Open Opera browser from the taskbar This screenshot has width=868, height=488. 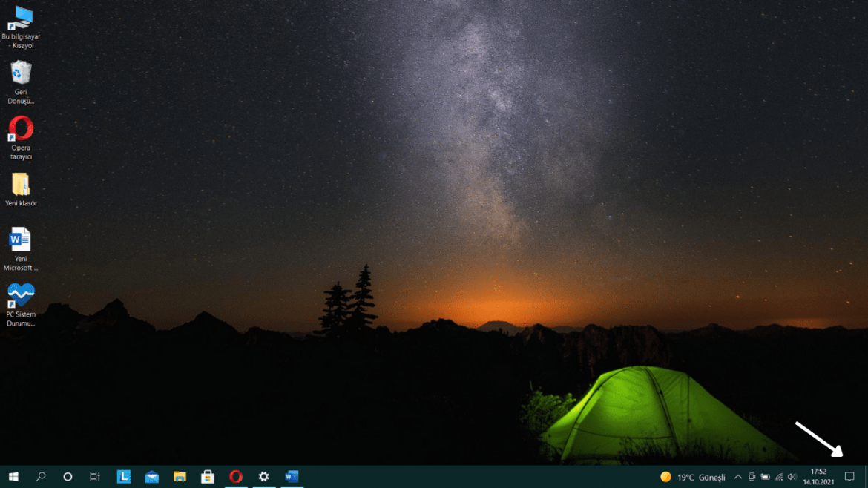(236, 477)
